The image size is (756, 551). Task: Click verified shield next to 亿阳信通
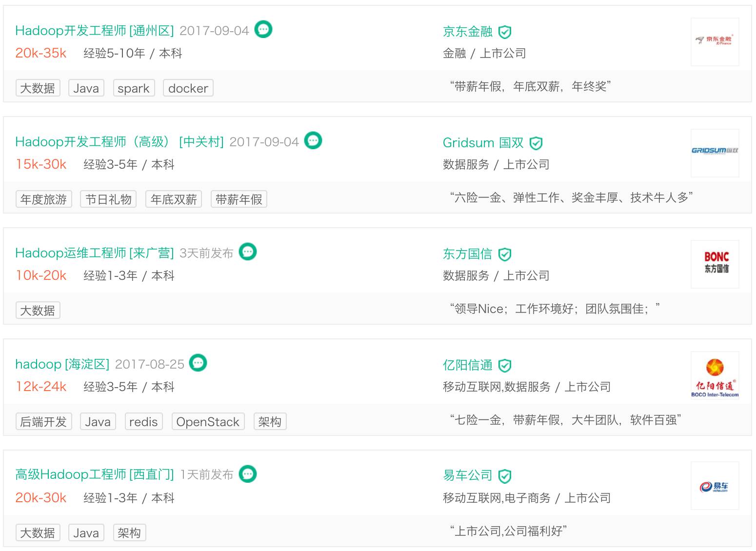pyautogui.click(x=505, y=366)
